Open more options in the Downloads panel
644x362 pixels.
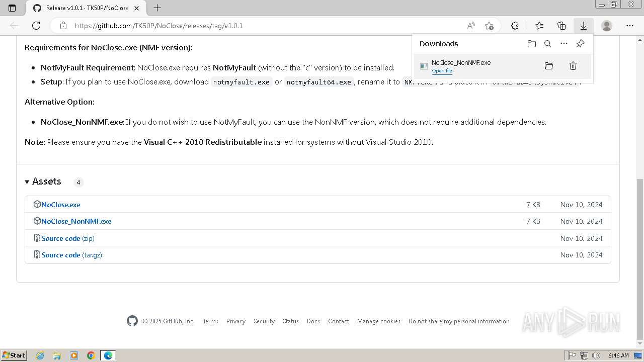[x=564, y=44]
